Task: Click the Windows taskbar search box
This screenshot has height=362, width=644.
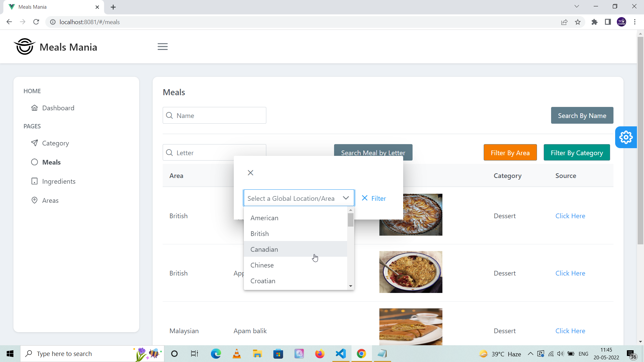Action: 92,354
